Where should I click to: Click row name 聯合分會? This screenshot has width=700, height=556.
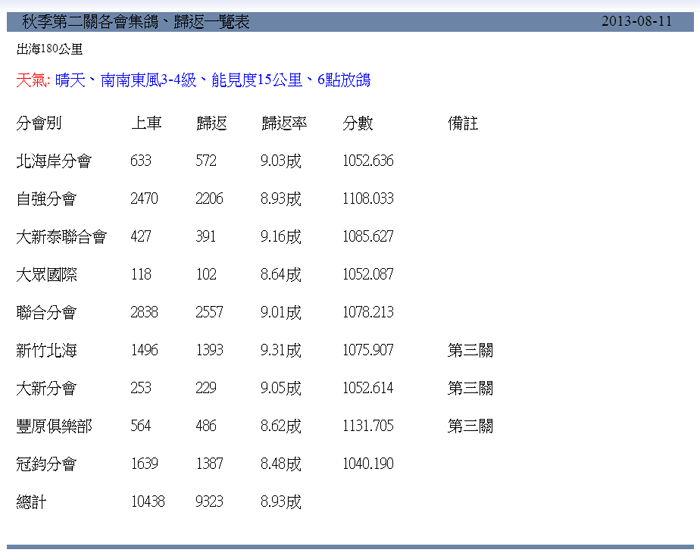(x=46, y=313)
